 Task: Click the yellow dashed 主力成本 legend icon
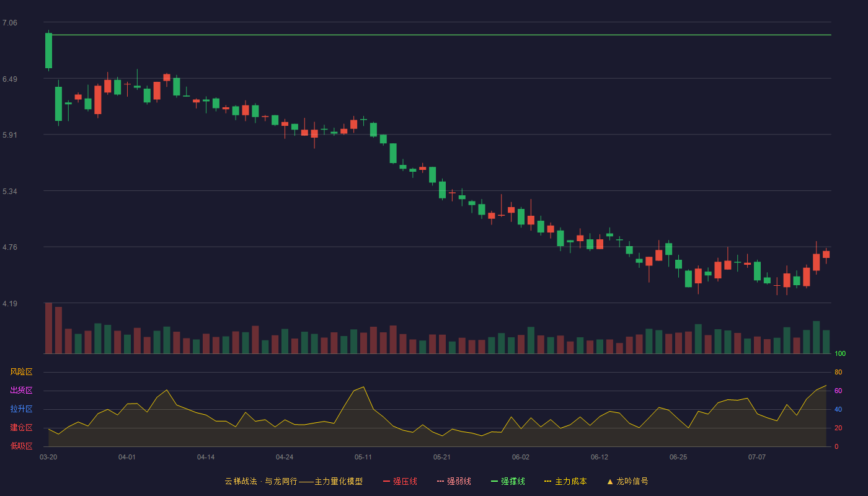pos(548,481)
